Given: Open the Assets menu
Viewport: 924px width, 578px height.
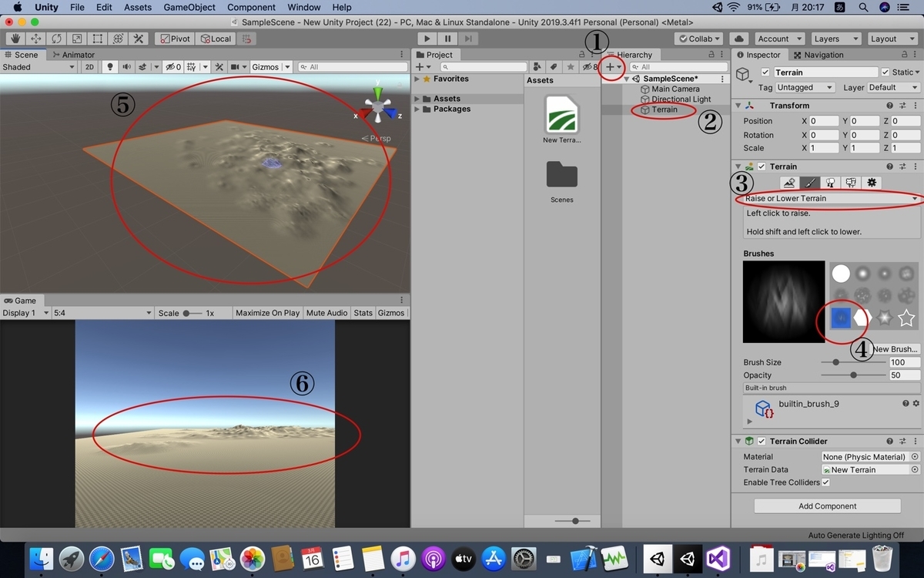Looking at the screenshot, I should 138,7.
